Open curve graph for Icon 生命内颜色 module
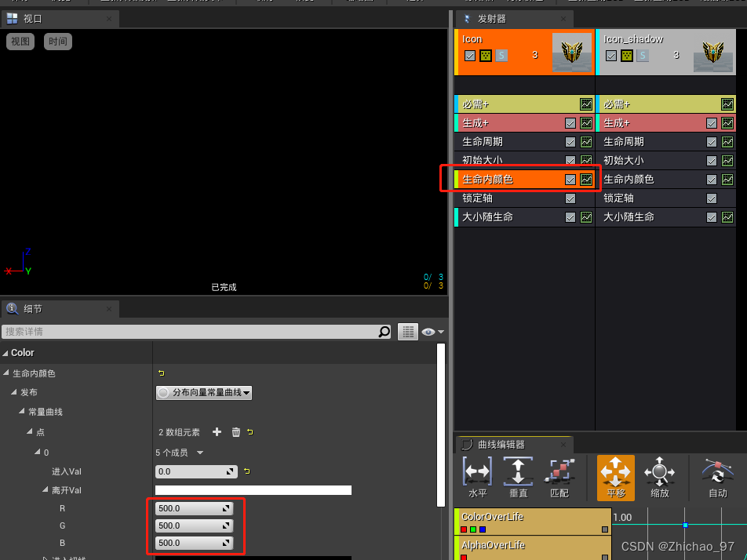The height and width of the screenshot is (560, 747). coord(586,180)
